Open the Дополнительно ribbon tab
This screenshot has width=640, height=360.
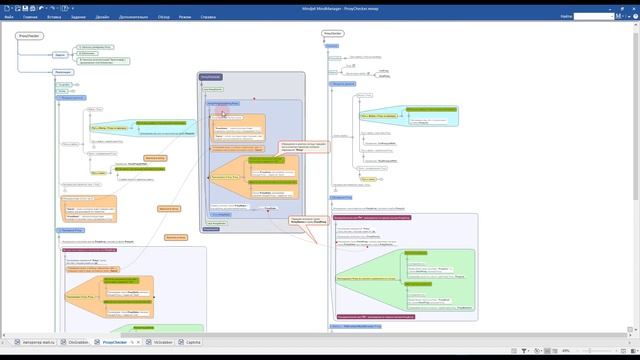(x=133, y=17)
